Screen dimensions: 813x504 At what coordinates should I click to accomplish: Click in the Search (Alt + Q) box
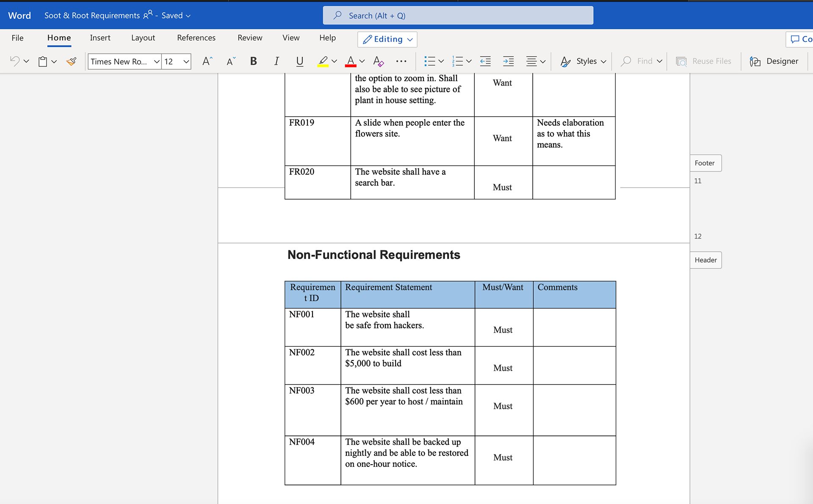click(458, 15)
